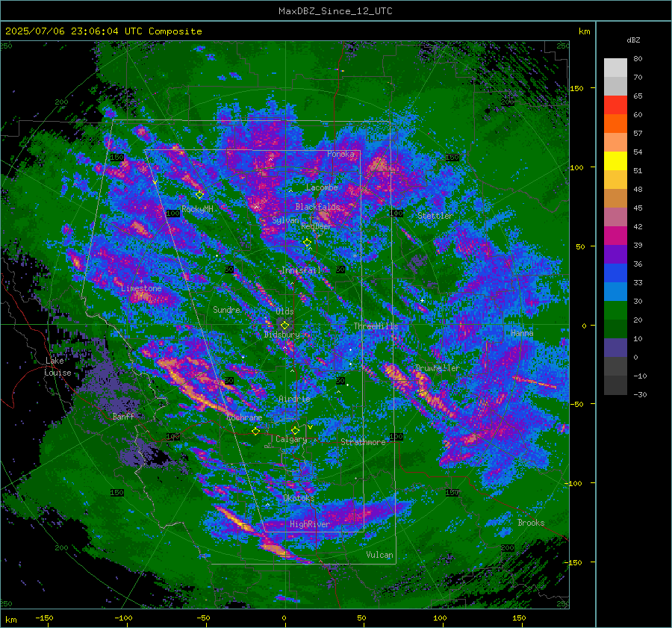The image size is (672, 628).
Task: Click the Sundre town label
Action: tap(226, 310)
